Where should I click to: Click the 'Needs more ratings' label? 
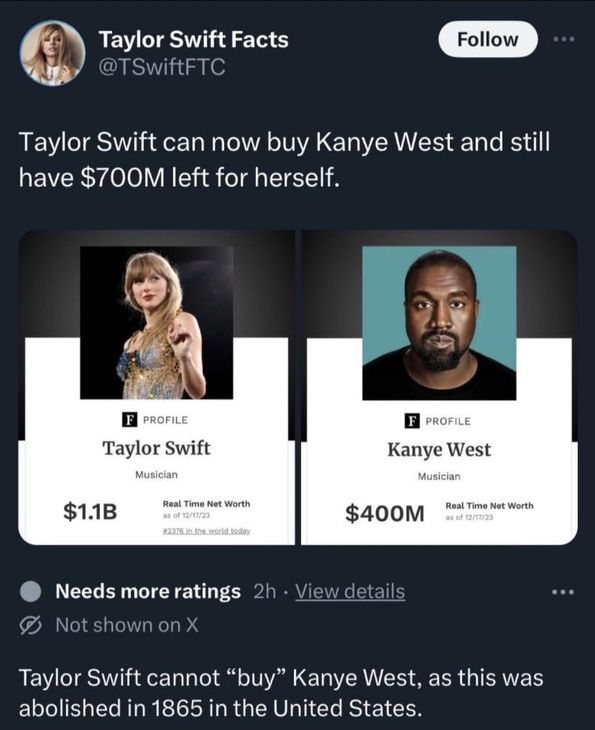pyautogui.click(x=148, y=592)
